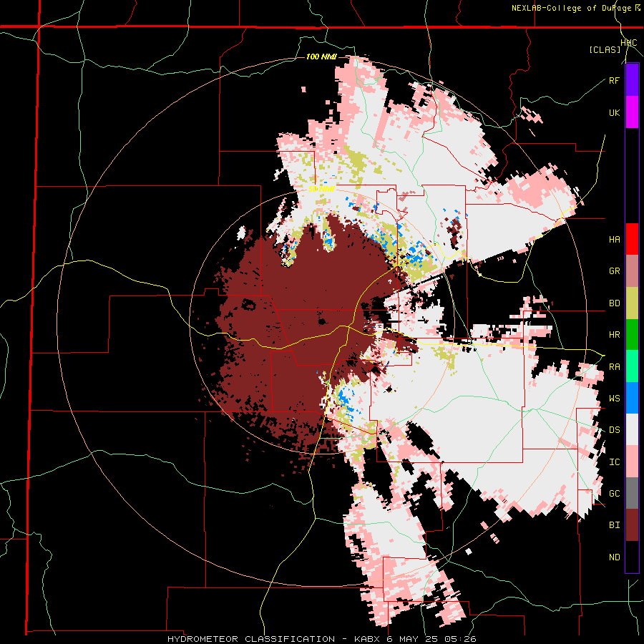Click the "WS" legend label

coord(614,399)
